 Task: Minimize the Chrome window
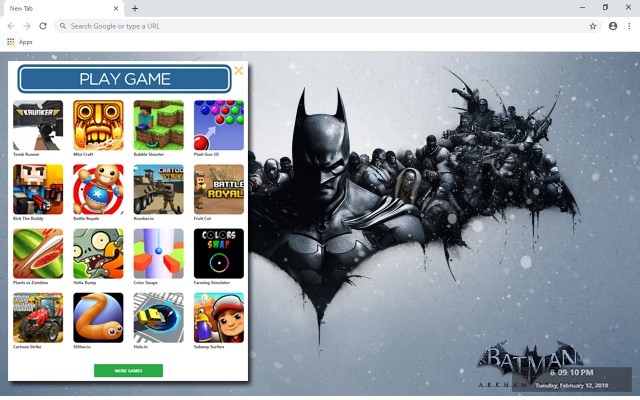click(x=582, y=7)
